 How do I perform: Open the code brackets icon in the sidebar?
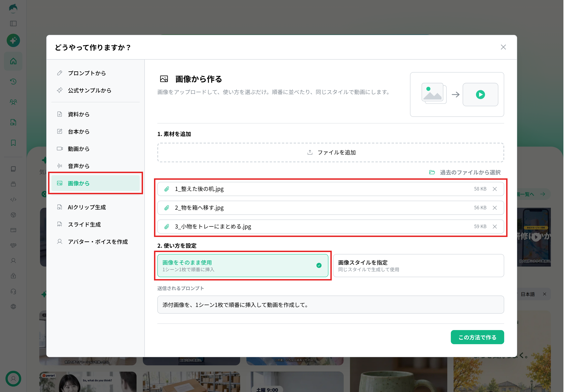[13, 200]
